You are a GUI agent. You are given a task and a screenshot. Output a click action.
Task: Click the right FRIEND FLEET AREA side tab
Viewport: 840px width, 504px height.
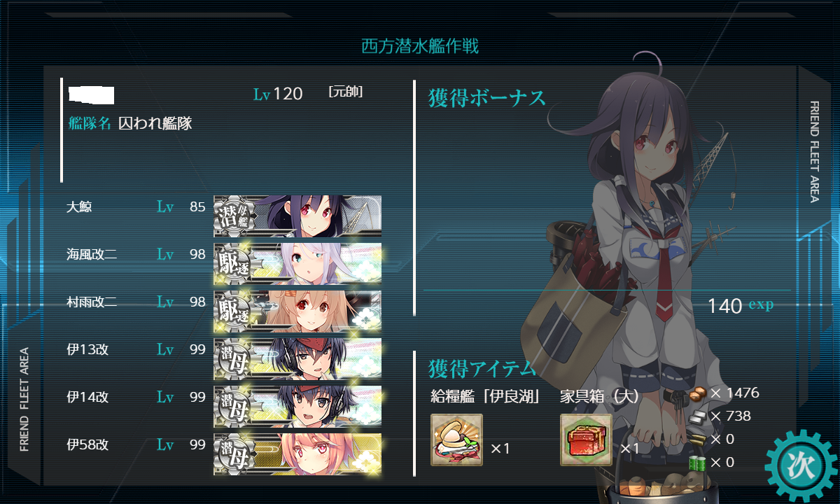point(814,152)
